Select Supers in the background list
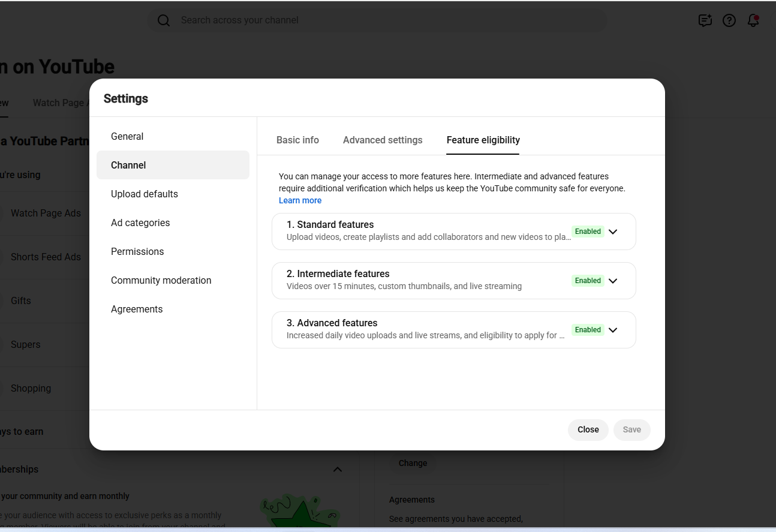776x532 pixels. pos(25,344)
